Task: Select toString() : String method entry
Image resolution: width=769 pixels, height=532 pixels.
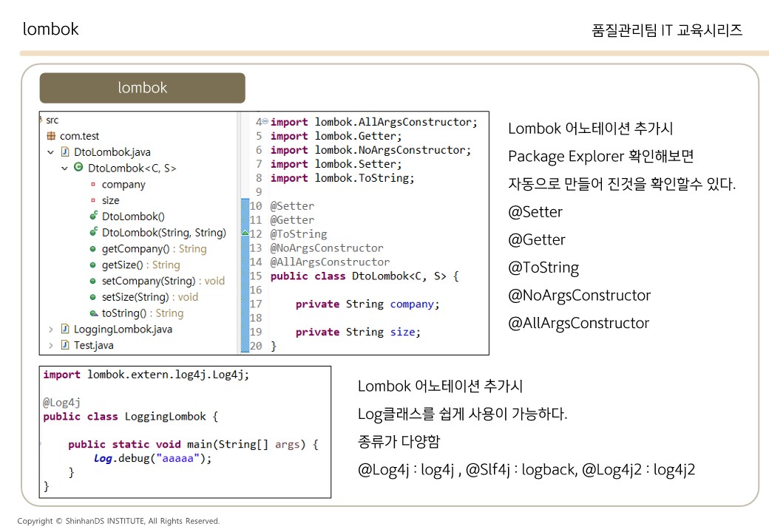Action: pos(143,313)
